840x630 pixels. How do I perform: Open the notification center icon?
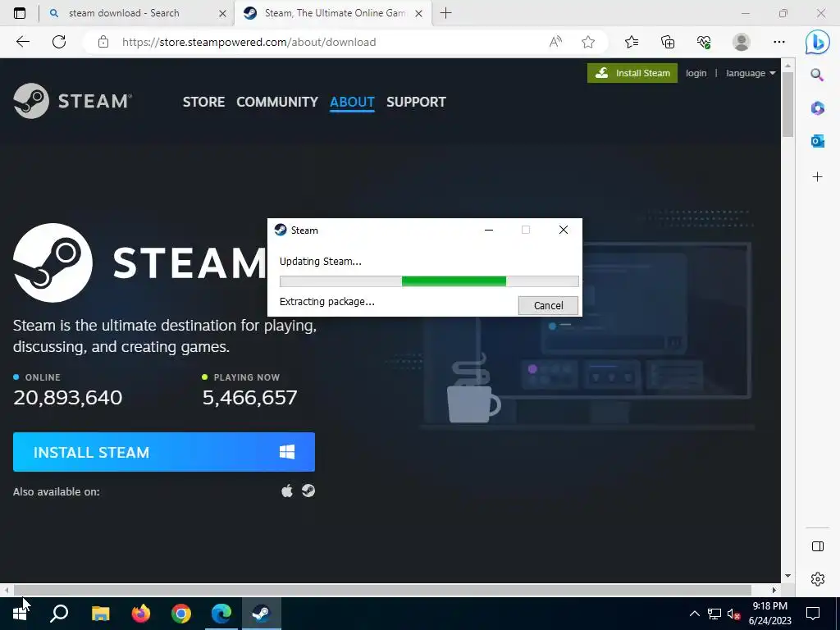click(813, 614)
